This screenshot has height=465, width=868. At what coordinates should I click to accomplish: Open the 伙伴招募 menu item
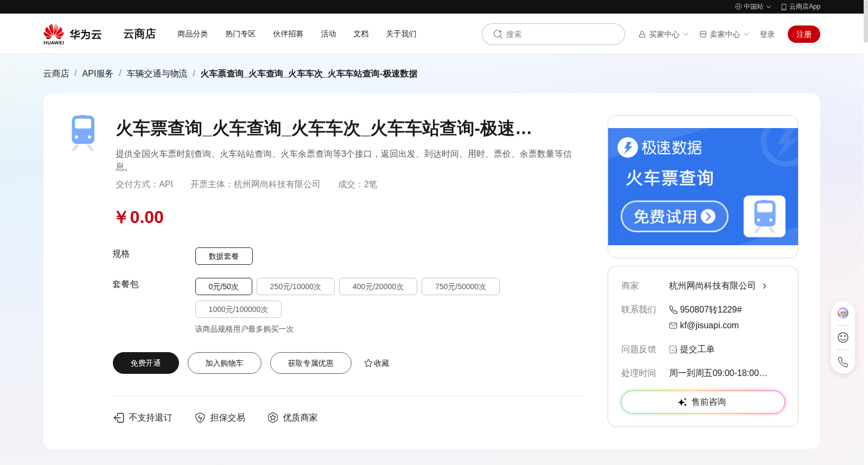(x=288, y=34)
